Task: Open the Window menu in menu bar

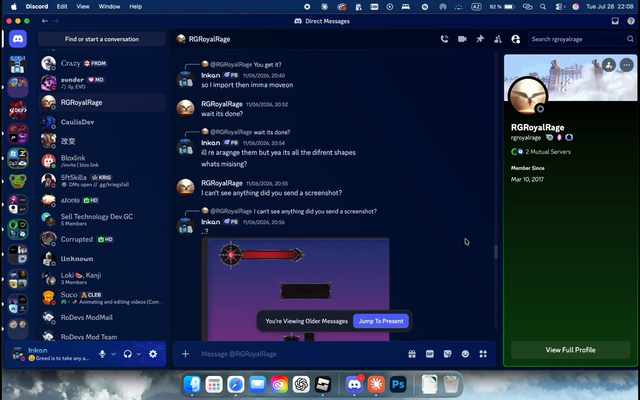Action: 109,7
